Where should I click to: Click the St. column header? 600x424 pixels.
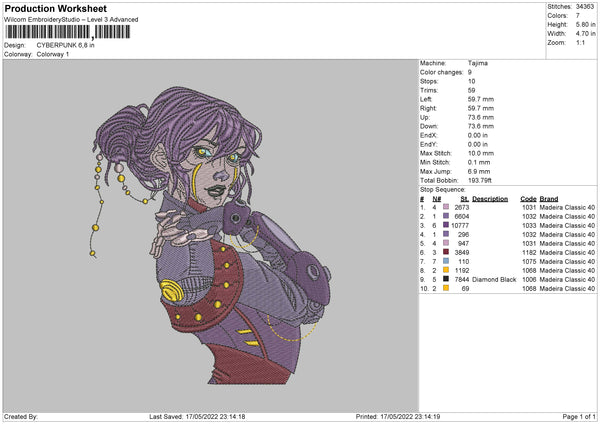(464, 198)
